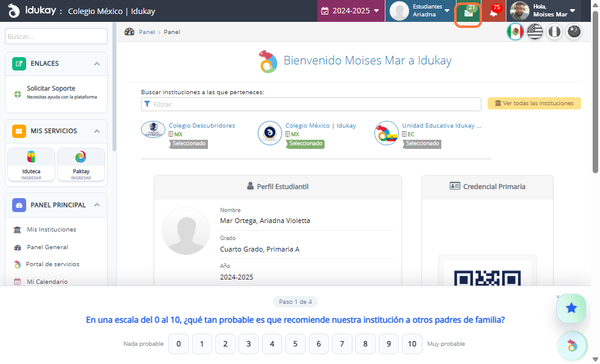This screenshot has height=364, width=600.
Task: Click the Colegio Descubridores logo
Action: click(x=153, y=129)
